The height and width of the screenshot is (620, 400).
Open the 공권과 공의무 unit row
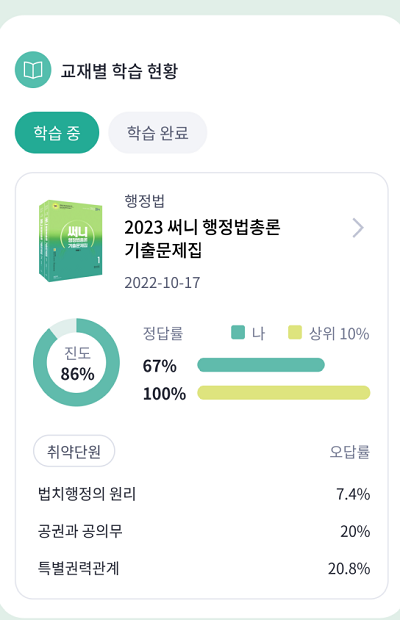[x=204, y=531]
